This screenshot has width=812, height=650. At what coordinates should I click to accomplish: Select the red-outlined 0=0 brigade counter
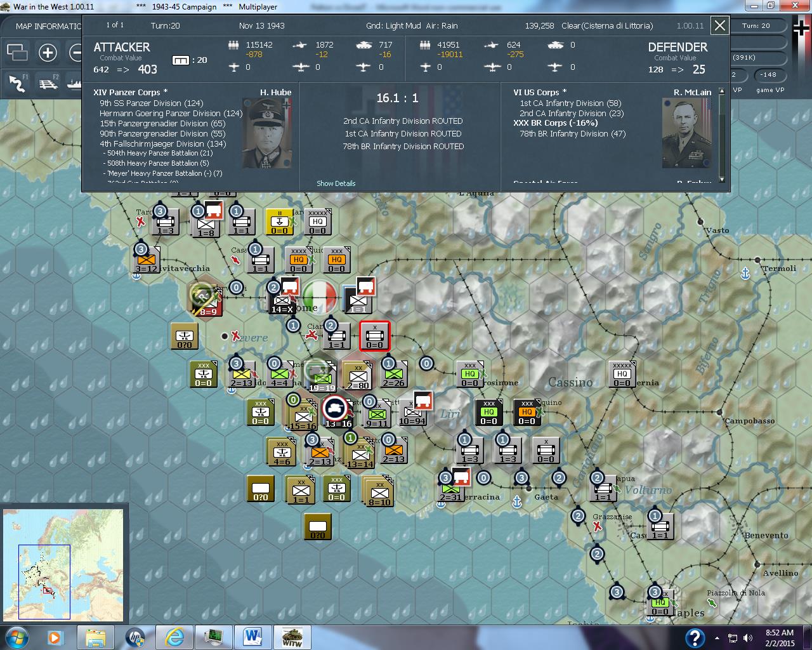point(374,336)
